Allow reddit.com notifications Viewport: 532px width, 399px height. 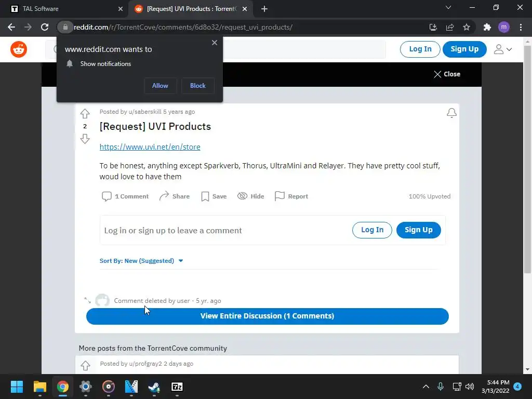coord(160,86)
